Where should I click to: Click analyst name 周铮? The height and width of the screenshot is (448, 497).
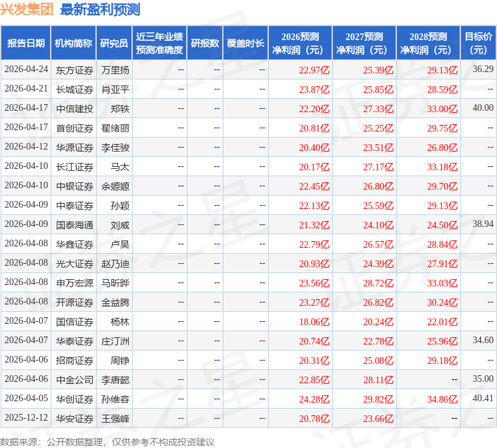coord(120,361)
